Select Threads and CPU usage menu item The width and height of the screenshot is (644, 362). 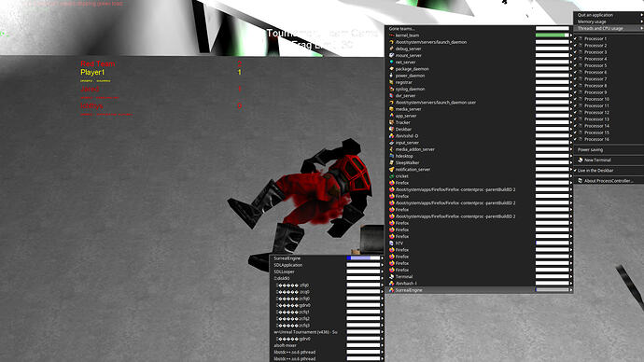(x=609, y=28)
